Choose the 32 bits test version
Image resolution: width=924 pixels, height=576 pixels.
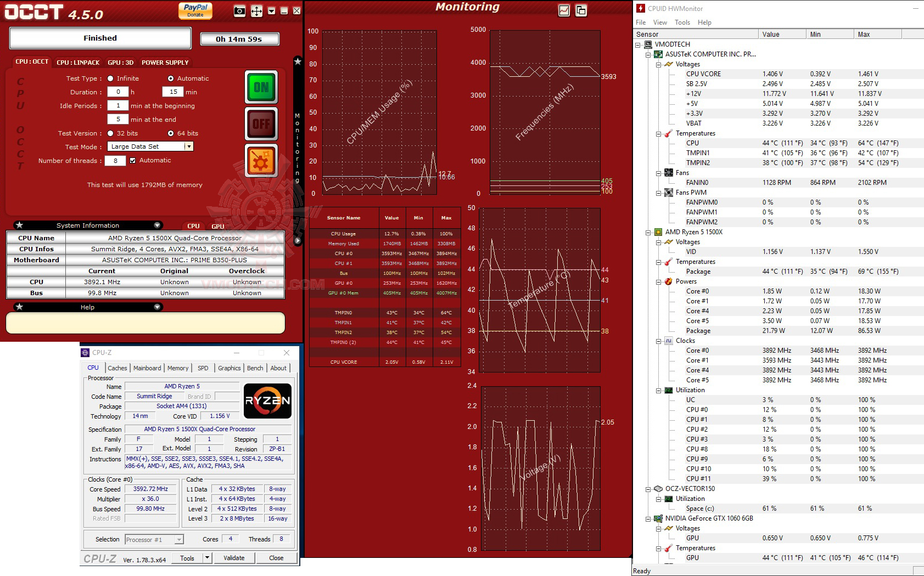click(110, 133)
